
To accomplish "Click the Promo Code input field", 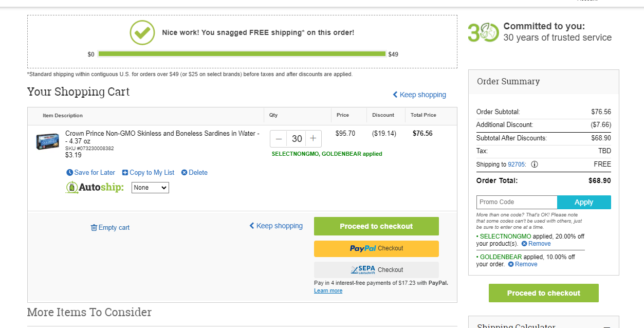I will [x=517, y=202].
